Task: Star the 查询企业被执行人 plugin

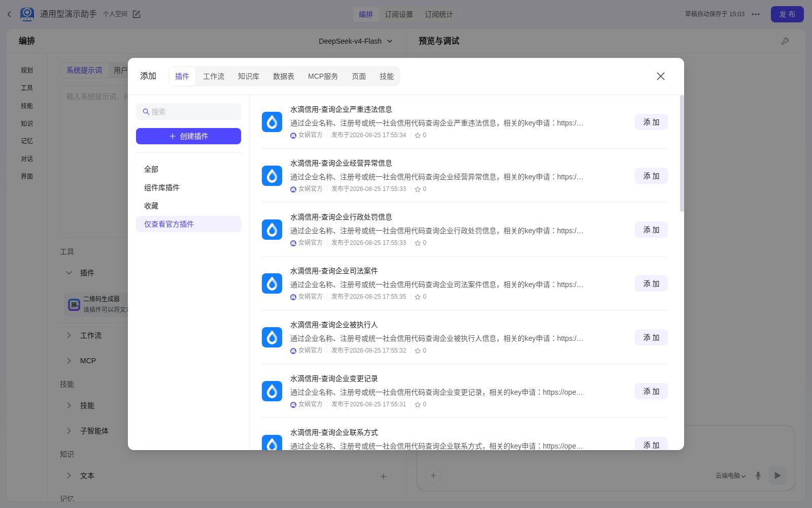Action: click(x=418, y=351)
